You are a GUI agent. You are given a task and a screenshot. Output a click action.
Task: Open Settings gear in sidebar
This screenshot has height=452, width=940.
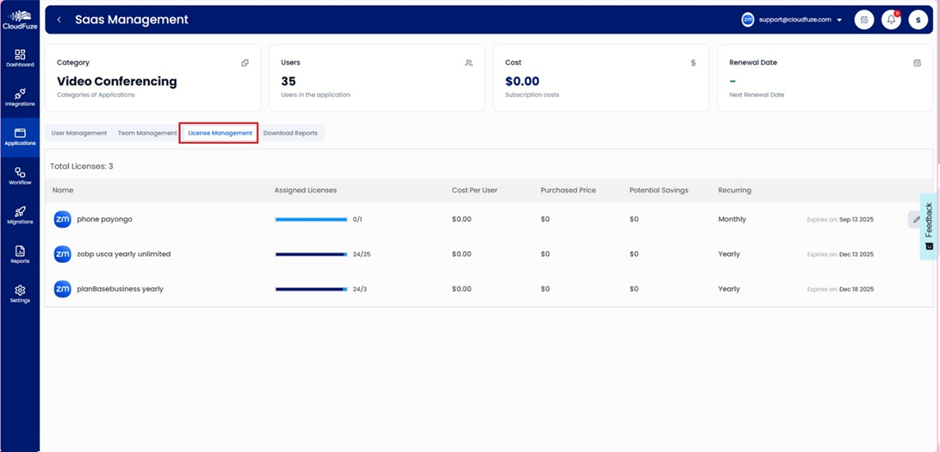20,293
